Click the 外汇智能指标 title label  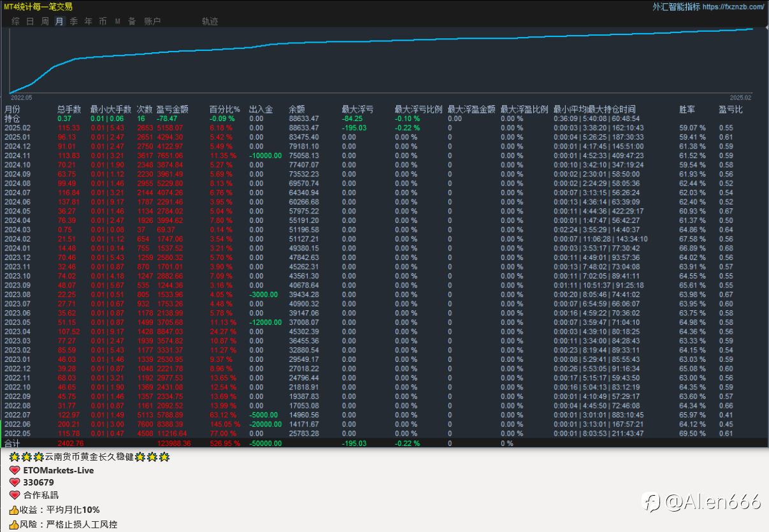(x=676, y=6)
